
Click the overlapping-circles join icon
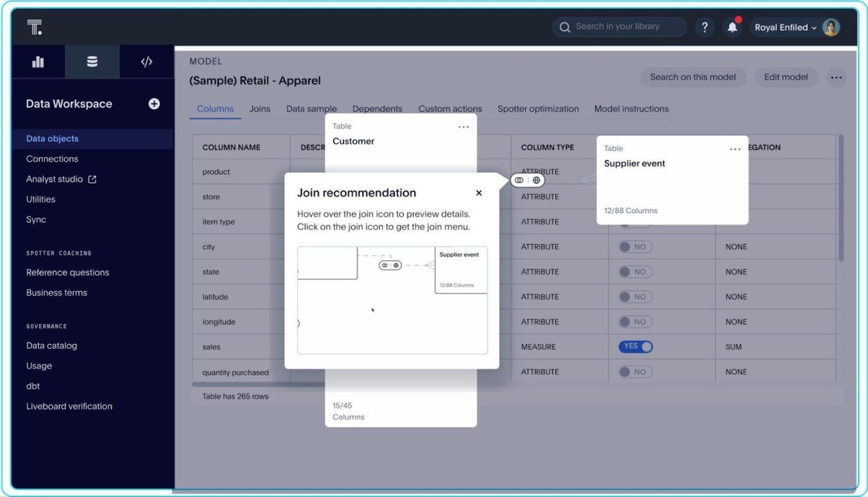click(519, 180)
